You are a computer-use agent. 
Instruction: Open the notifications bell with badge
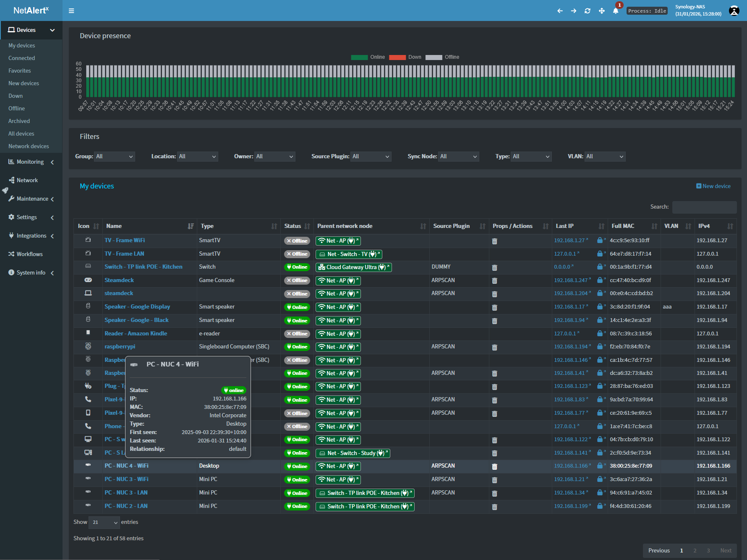(x=616, y=11)
